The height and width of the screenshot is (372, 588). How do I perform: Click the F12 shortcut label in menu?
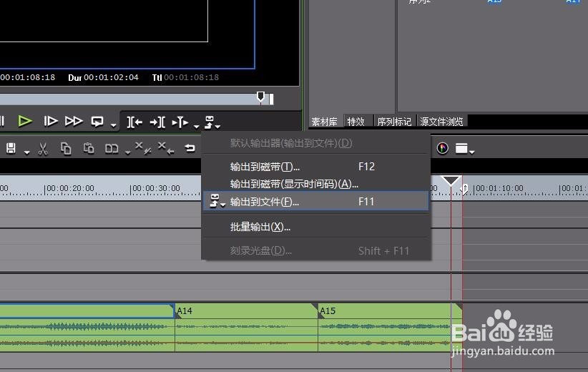pos(366,167)
